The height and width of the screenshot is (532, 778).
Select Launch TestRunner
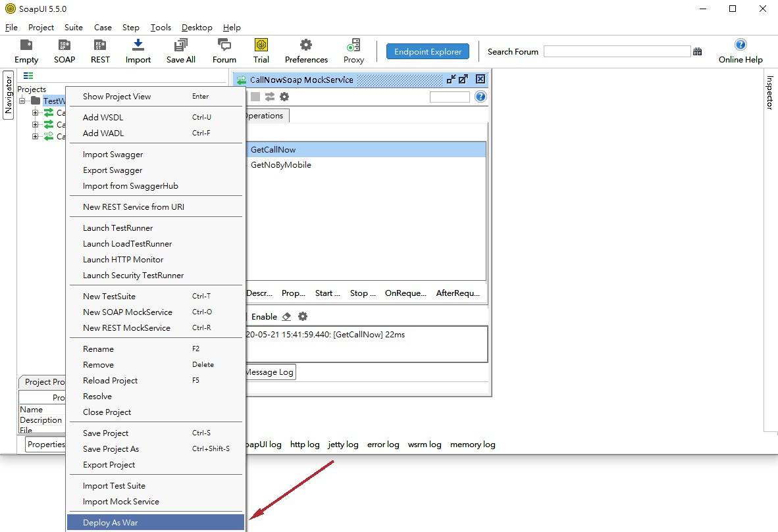(x=156, y=228)
